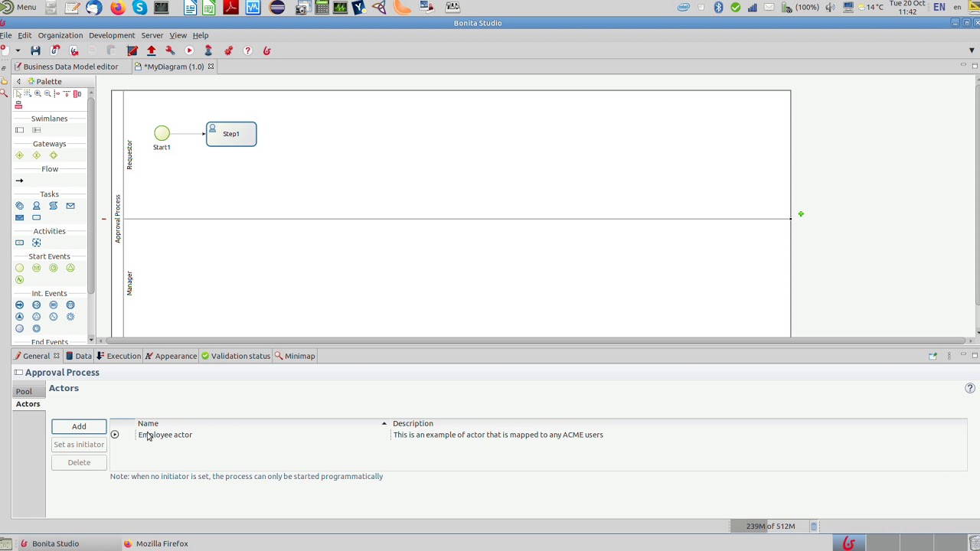Select the Lane swimlane element in the palette
The height and width of the screenshot is (551, 980).
[x=36, y=130]
